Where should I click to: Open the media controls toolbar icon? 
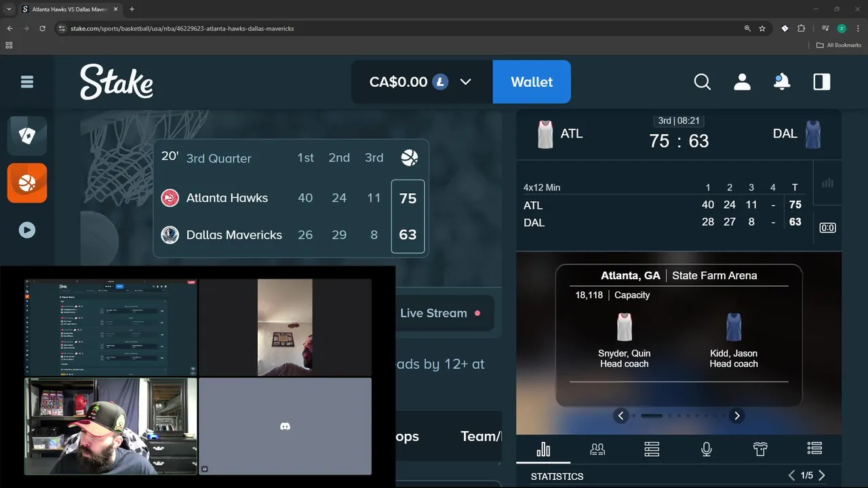(825, 28)
